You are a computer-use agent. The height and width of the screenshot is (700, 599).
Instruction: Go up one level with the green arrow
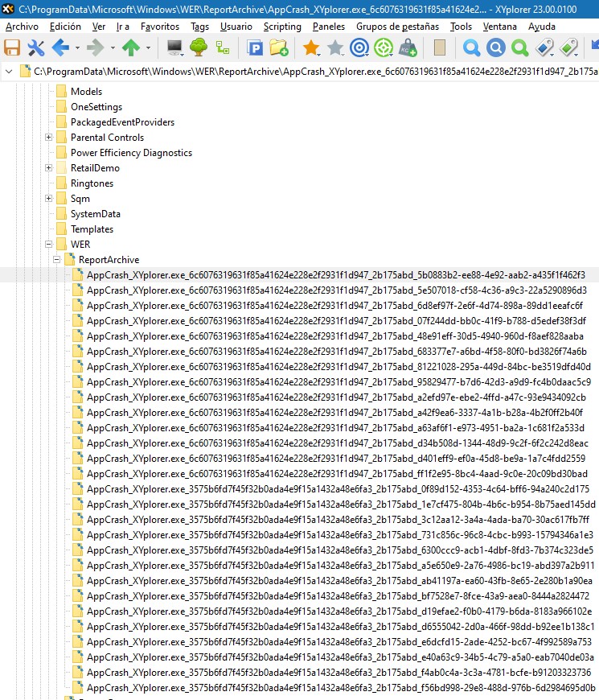pos(131,47)
